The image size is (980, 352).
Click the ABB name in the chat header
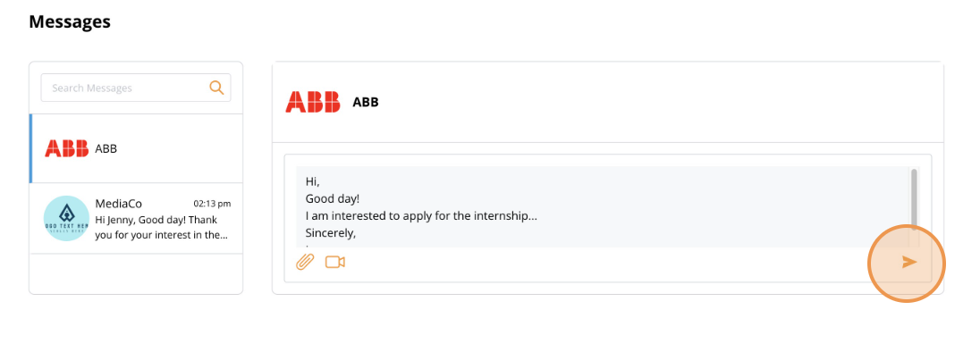click(x=366, y=102)
